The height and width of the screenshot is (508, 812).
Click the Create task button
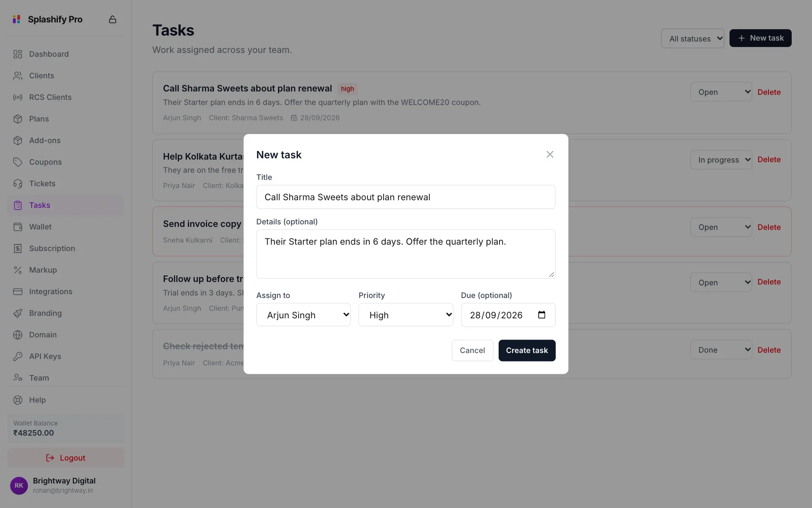[527, 351]
